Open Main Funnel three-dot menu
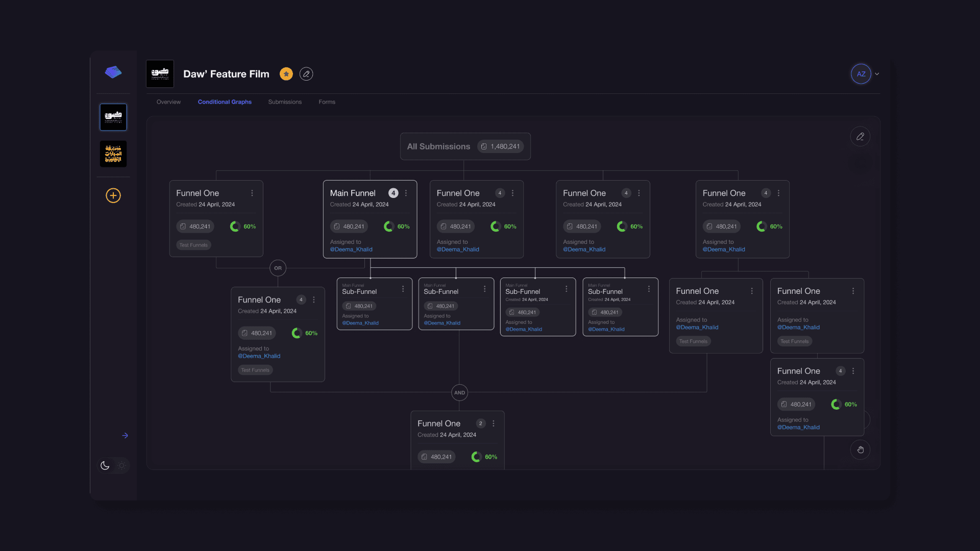This screenshot has width=980, height=551. click(406, 193)
